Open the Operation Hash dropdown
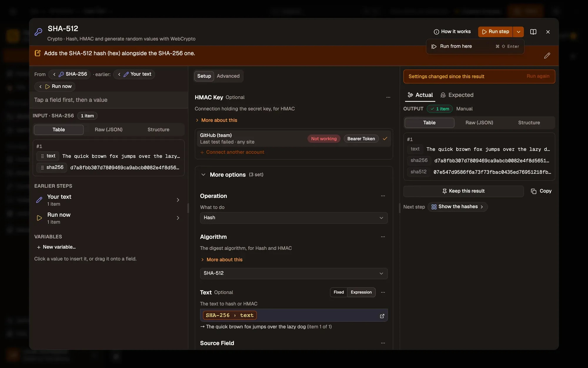 tap(294, 218)
